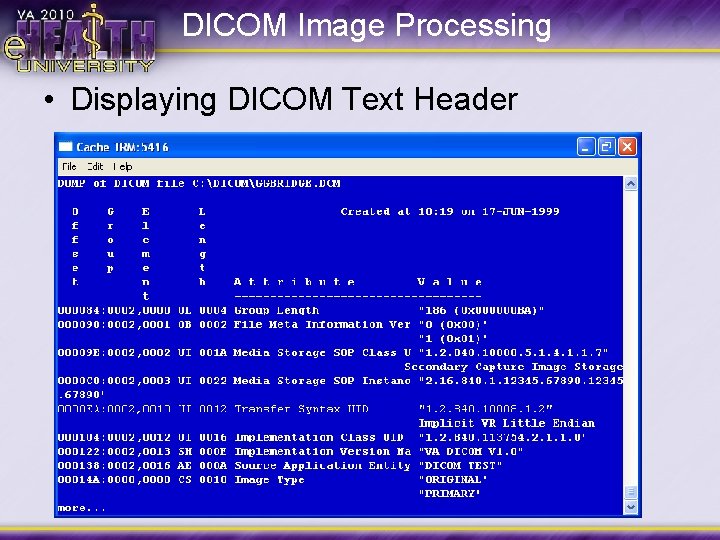Click the "1 (0x01)" value

tap(453, 339)
